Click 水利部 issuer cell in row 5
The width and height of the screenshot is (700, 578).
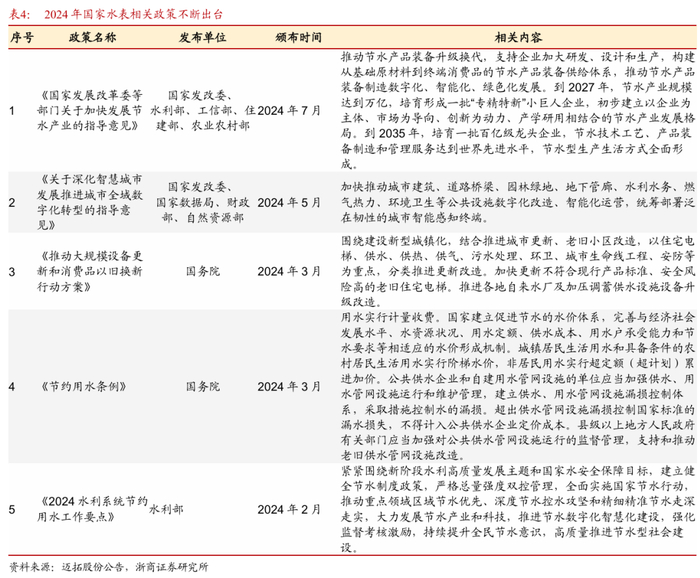[x=166, y=509]
